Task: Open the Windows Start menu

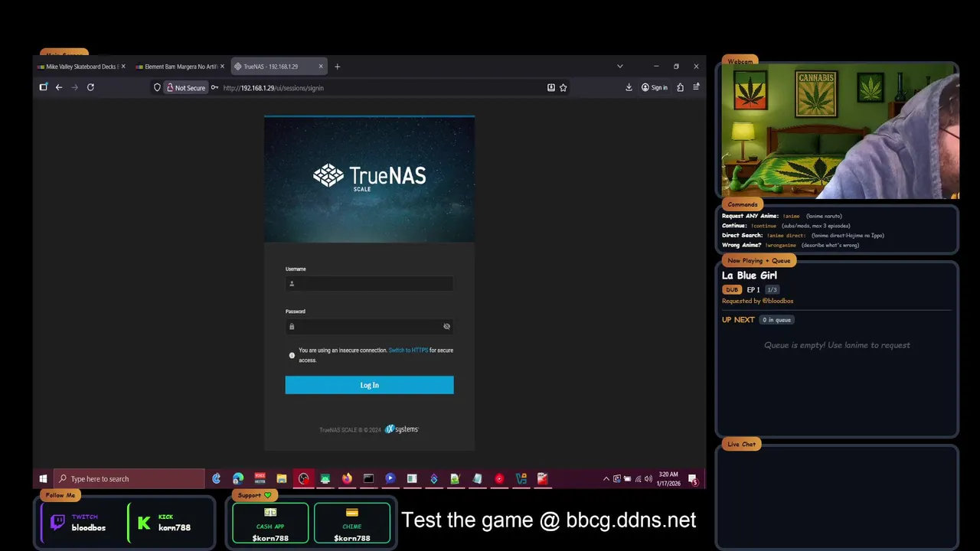Action: pos(43,479)
